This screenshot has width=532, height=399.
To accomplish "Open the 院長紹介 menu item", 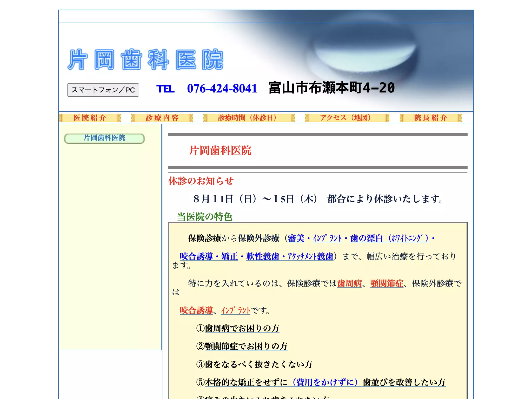I will coord(431,118).
